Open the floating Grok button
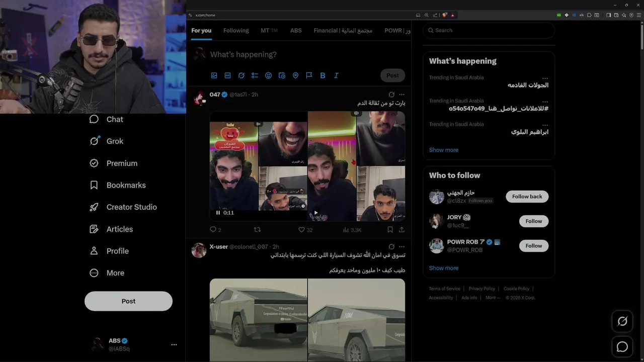 tap(622, 321)
